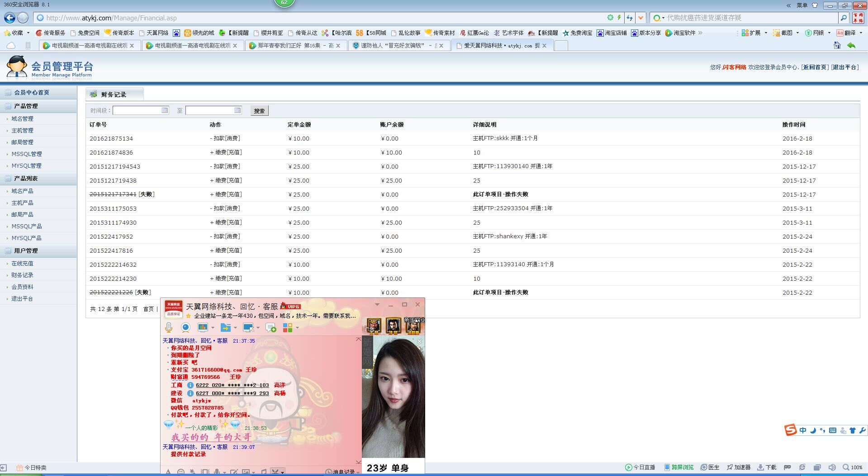The height and width of the screenshot is (476, 868).
Task: Expand the 翻译 translate dropdown arrow
Action: [861, 33]
